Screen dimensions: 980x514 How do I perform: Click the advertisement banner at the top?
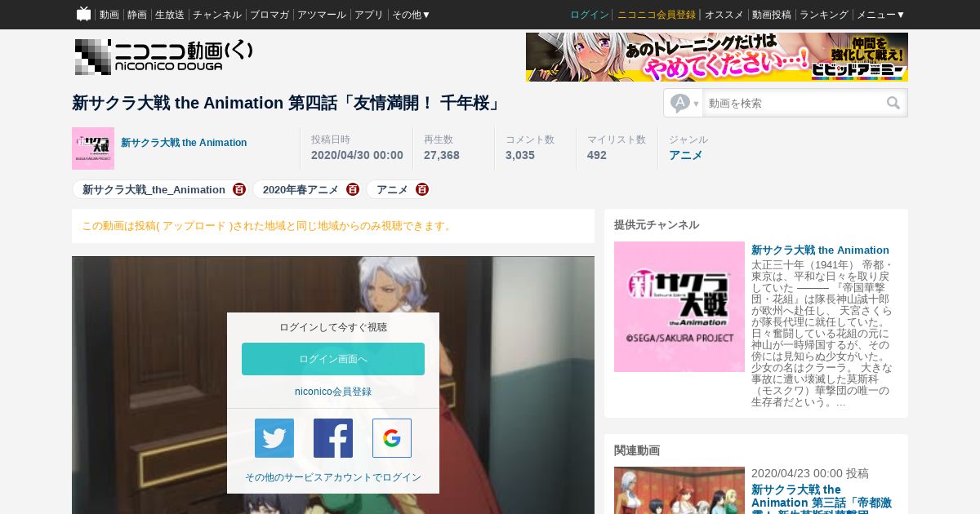tap(717, 57)
